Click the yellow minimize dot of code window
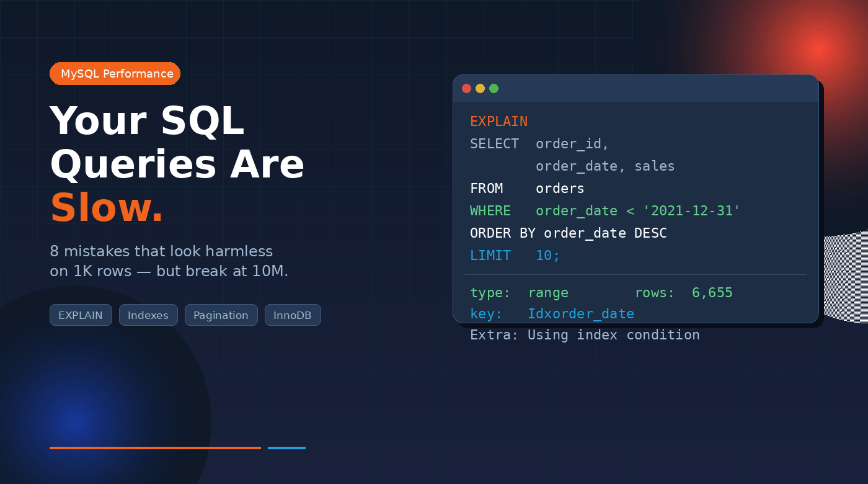Image resolution: width=868 pixels, height=484 pixels. (x=480, y=89)
